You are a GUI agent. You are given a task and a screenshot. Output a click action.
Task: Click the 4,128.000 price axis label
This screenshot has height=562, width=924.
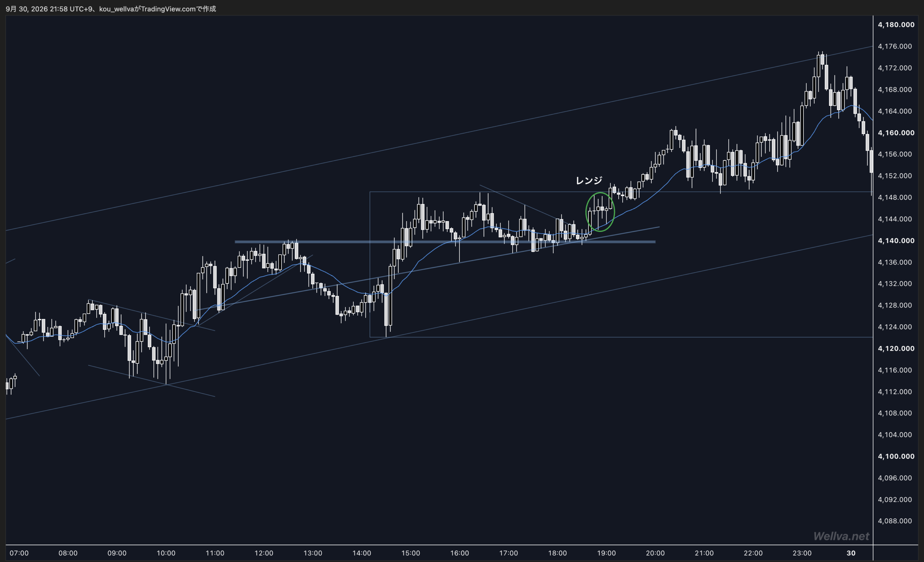(x=894, y=305)
